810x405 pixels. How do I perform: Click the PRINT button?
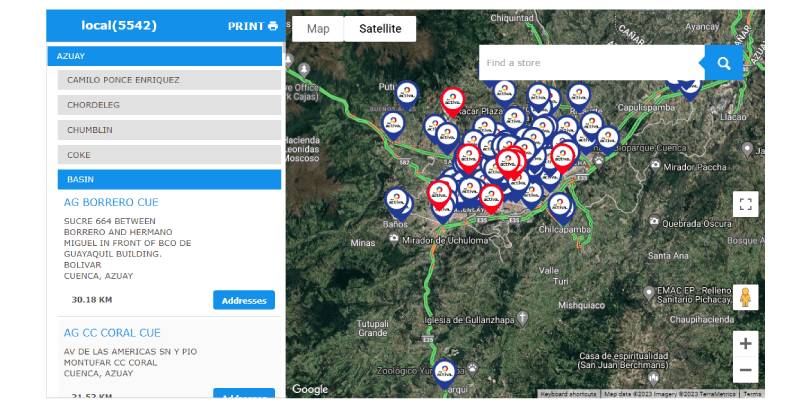[x=253, y=26]
